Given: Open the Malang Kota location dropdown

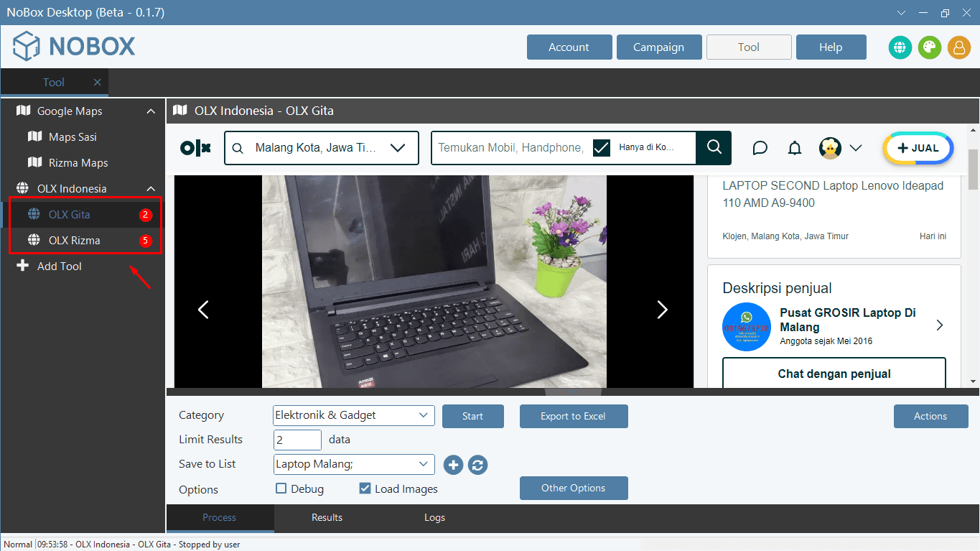Looking at the screenshot, I should [398, 147].
